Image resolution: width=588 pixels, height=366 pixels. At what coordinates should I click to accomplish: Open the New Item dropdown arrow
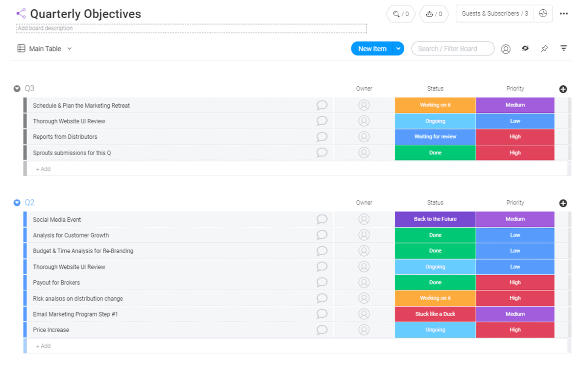tap(398, 49)
